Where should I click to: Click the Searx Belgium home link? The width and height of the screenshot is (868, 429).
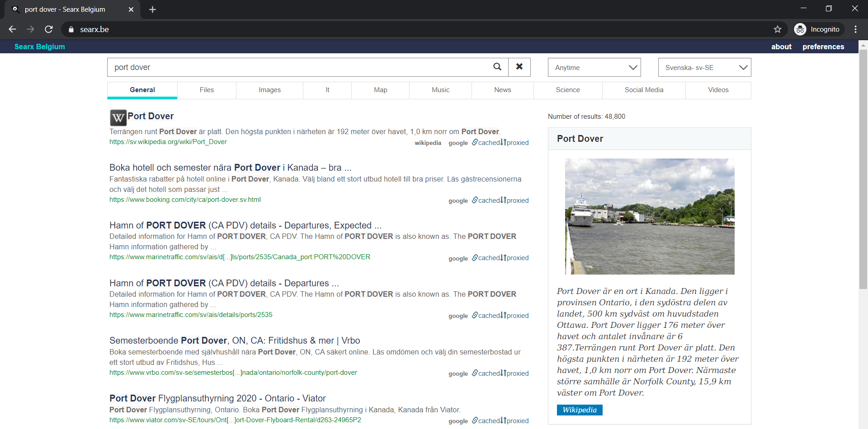[40, 47]
